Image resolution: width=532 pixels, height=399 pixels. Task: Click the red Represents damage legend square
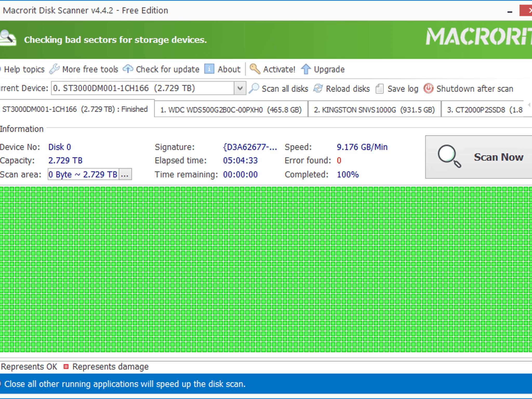66,367
